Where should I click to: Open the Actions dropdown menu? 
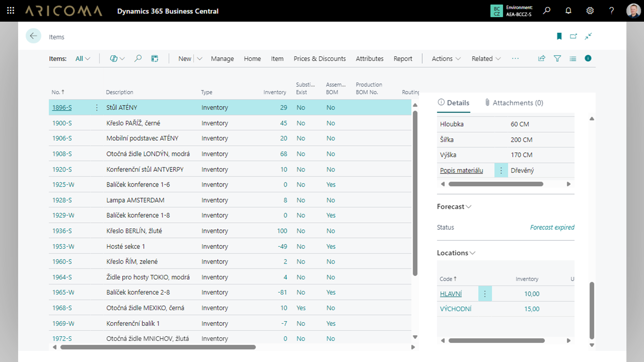(446, 58)
